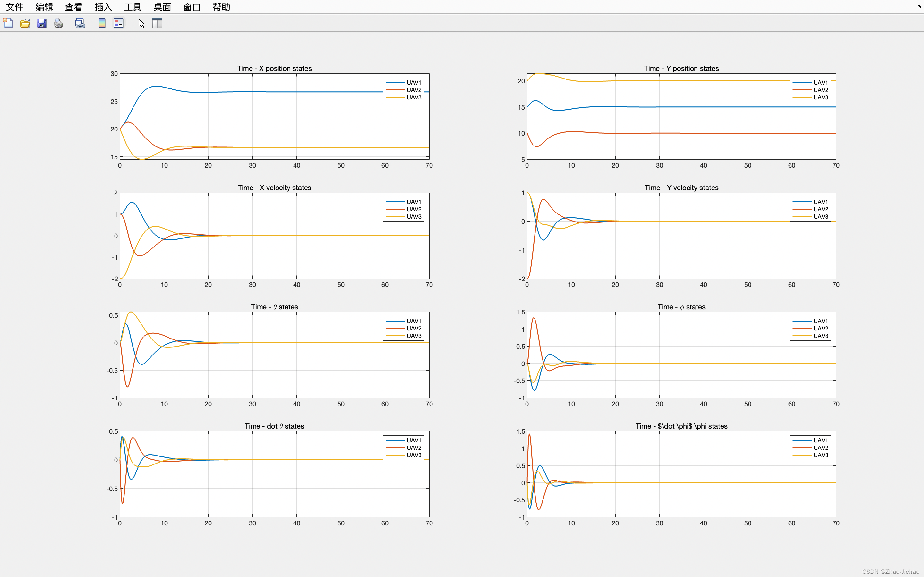Open the 编辑 menu
The width and height of the screenshot is (924, 577).
tap(44, 7)
